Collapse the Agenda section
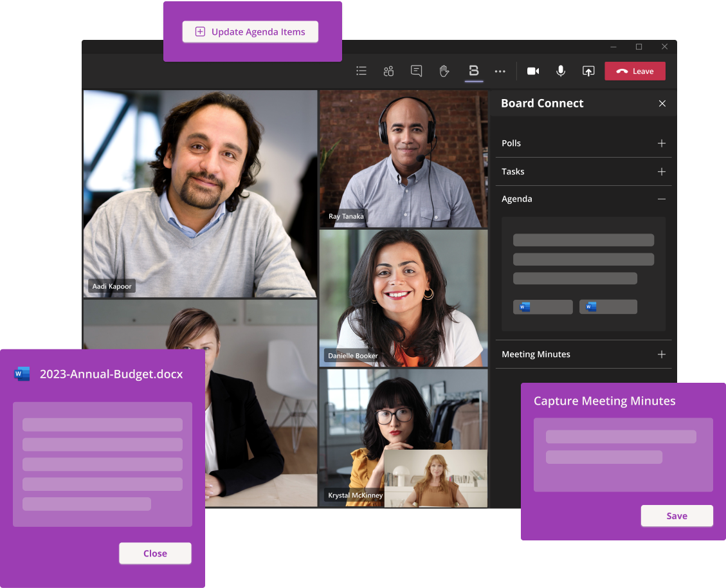The height and width of the screenshot is (588, 726). 661,199
